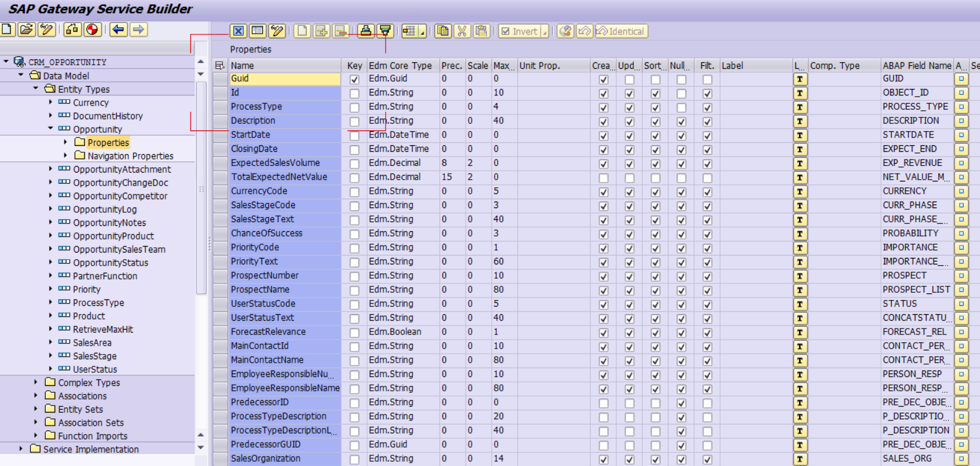Screen dimensions: 980x466
Task: Collapse the Opportunity entity type
Action: coord(50,128)
